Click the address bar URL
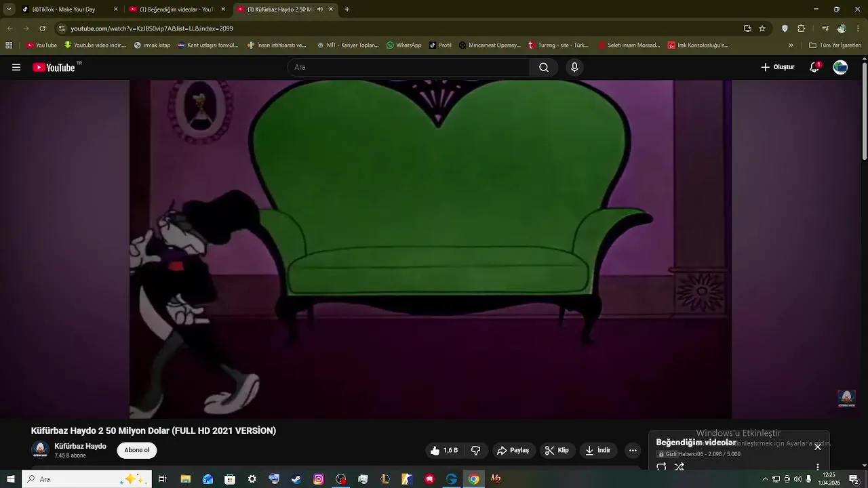Image resolution: width=868 pixels, height=488 pixels. (x=152, y=28)
